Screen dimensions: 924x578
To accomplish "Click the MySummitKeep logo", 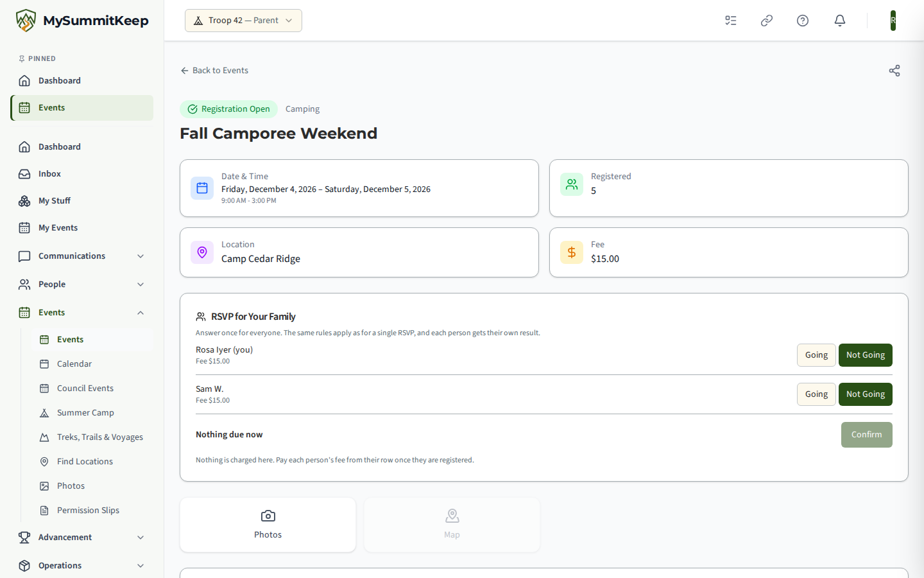I will tap(82, 21).
